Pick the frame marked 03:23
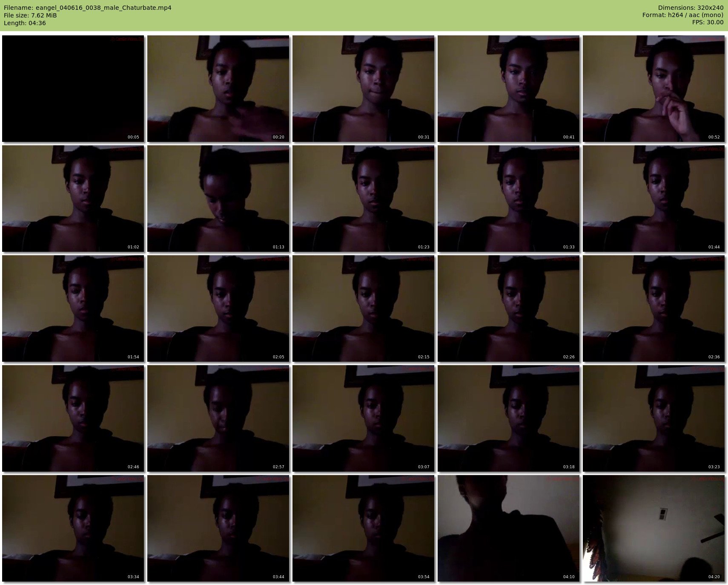The width and height of the screenshot is (728, 585). point(654,418)
